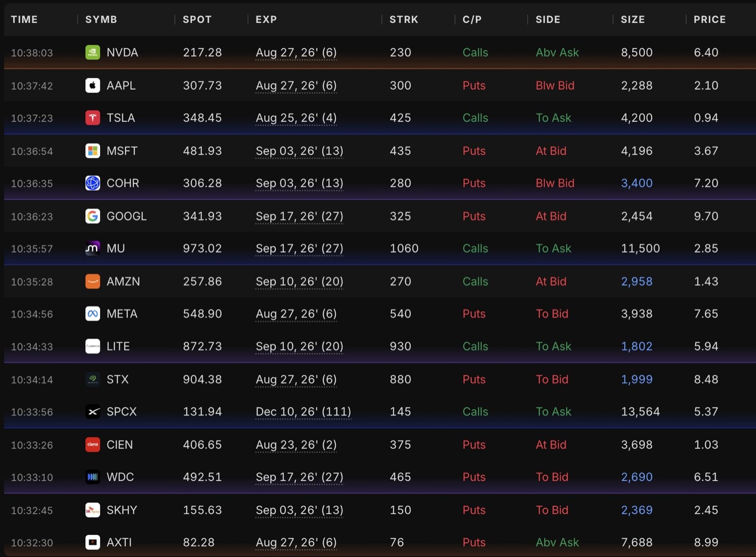
Task: Sort by the SPOT column header
Action: (197, 19)
